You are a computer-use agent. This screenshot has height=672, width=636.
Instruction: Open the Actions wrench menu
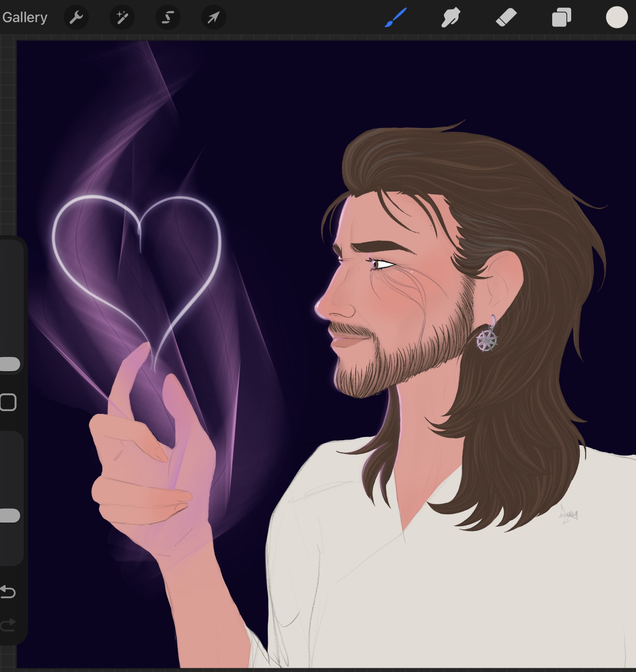pos(76,17)
